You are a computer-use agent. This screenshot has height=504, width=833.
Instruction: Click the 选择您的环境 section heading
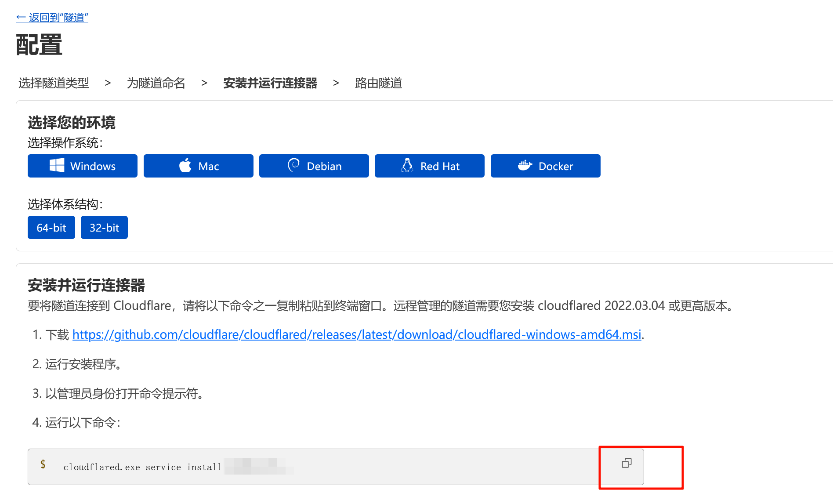(x=72, y=123)
